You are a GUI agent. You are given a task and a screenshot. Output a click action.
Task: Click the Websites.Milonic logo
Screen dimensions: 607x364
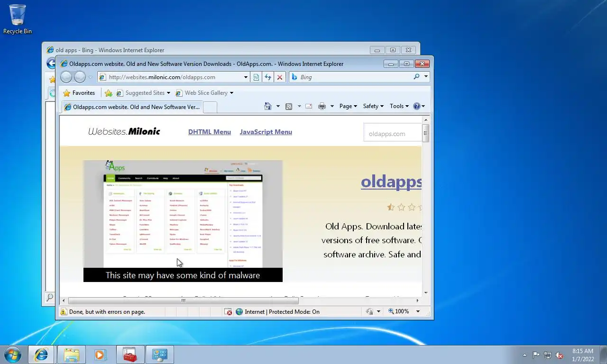pyautogui.click(x=124, y=131)
